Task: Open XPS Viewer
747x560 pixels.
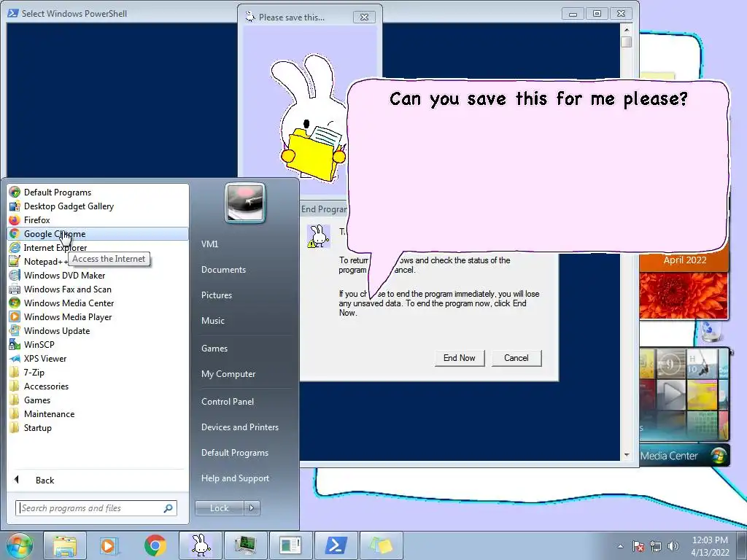Action: click(x=98, y=359)
